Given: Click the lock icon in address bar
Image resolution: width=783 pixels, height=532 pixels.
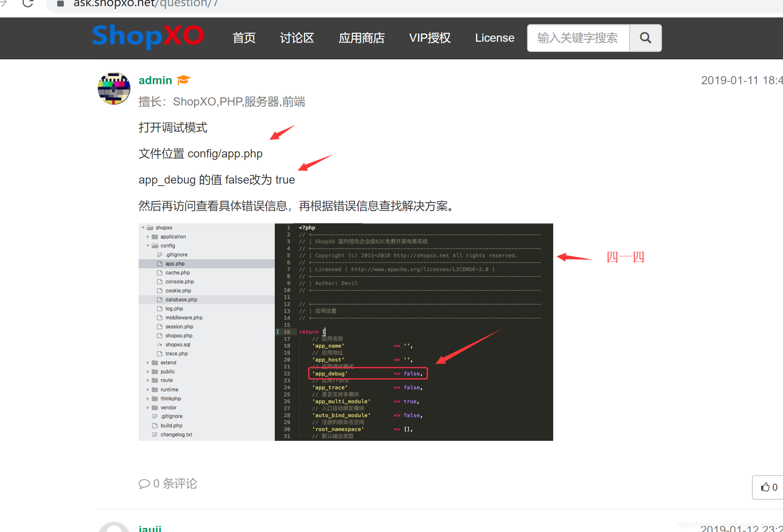Looking at the screenshot, I should (60, 3).
